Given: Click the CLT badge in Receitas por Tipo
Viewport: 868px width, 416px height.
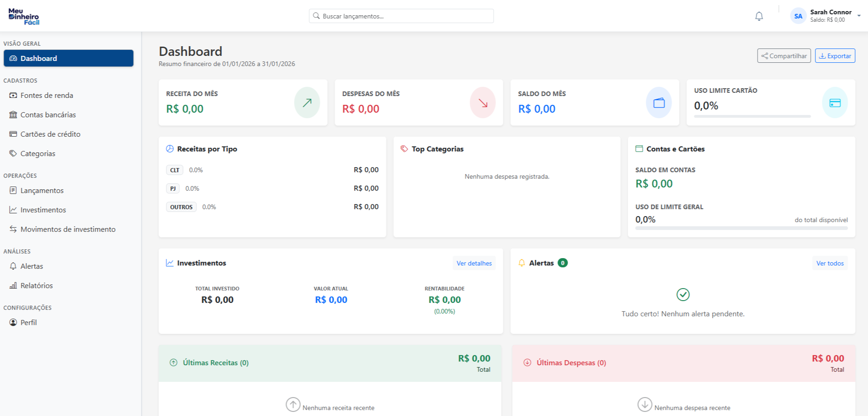Looking at the screenshot, I should coord(174,170).
